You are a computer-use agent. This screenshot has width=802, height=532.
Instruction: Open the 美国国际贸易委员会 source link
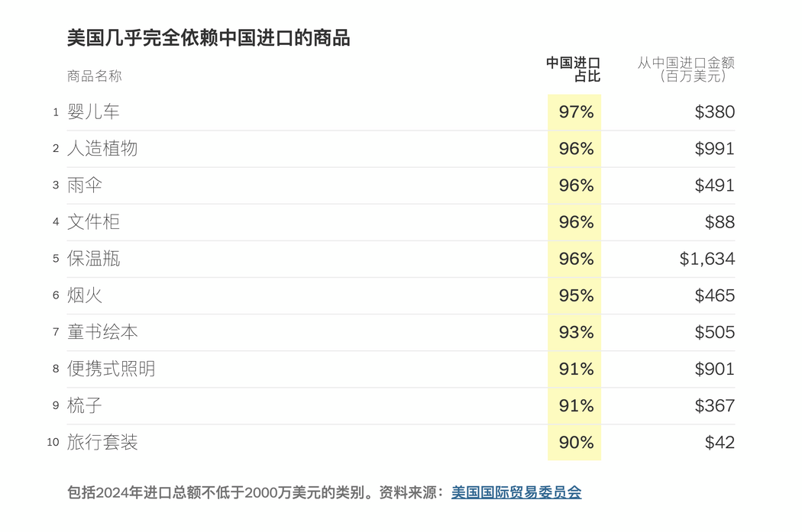tap(516, 492)
